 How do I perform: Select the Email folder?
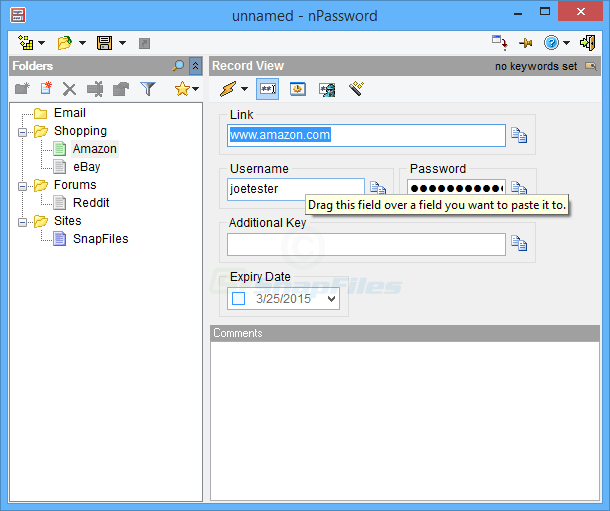click(x=70, y=113)
